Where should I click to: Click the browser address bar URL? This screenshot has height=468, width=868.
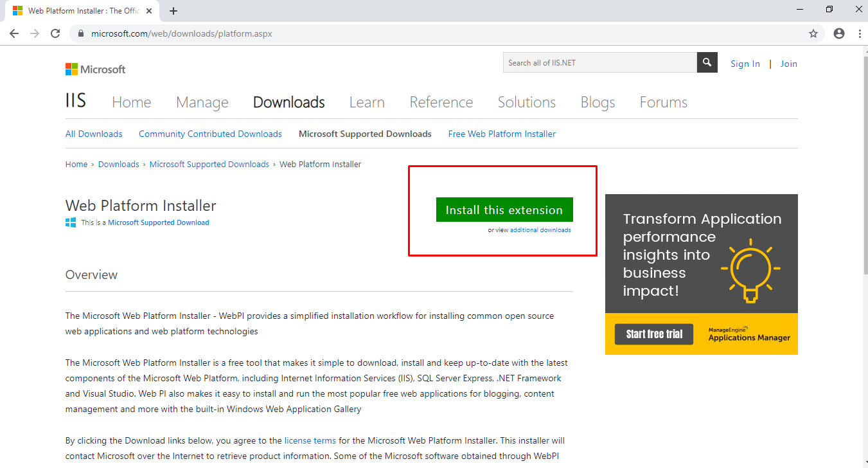point(182,33)
